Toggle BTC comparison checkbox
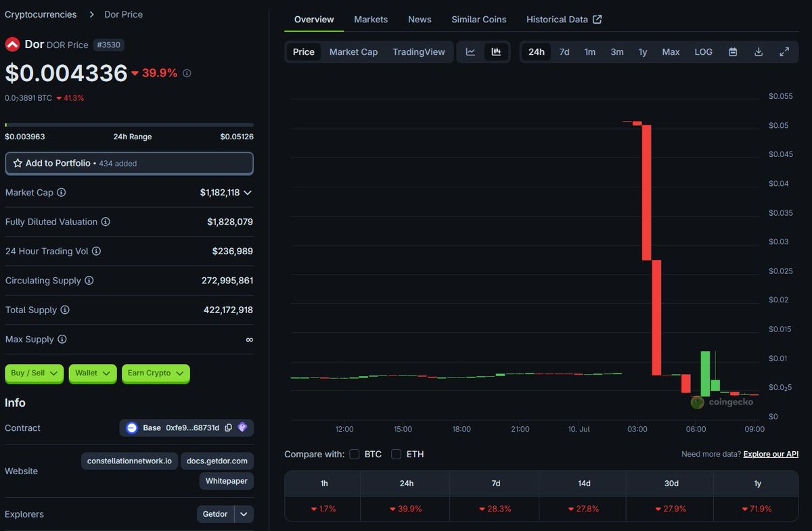The height and width of the screenshot is (531, 812). point(355,454)
